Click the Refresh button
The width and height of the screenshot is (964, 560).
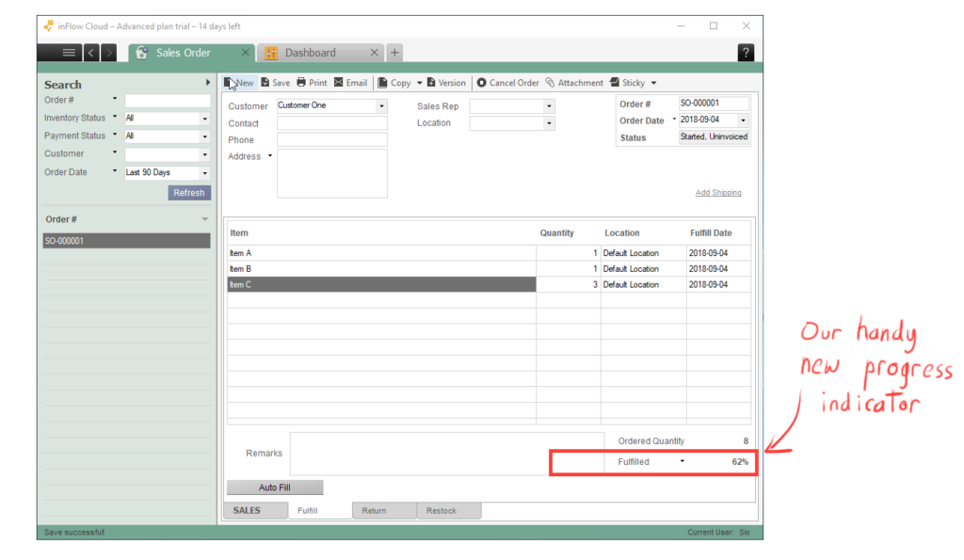(189, 193)
